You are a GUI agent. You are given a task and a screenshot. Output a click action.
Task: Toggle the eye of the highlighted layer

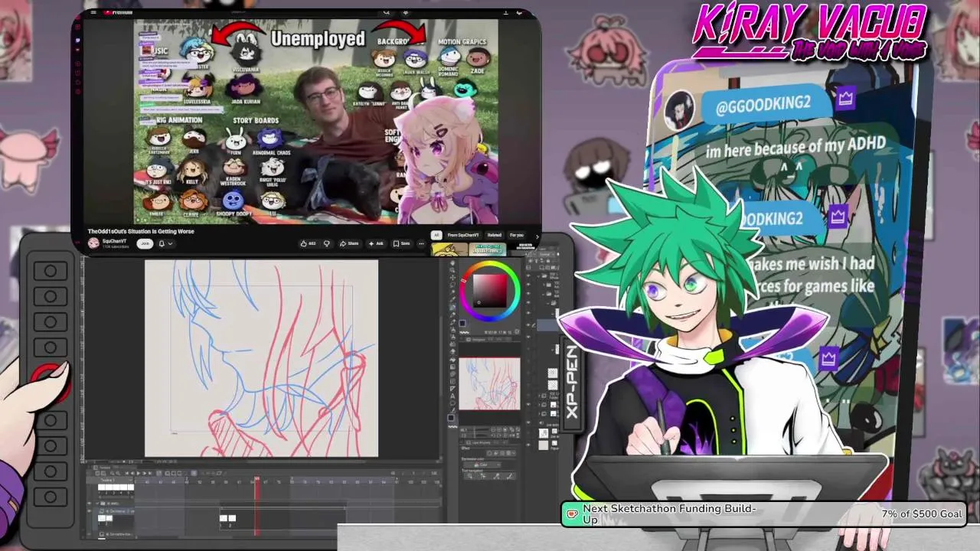pos(528,324)
